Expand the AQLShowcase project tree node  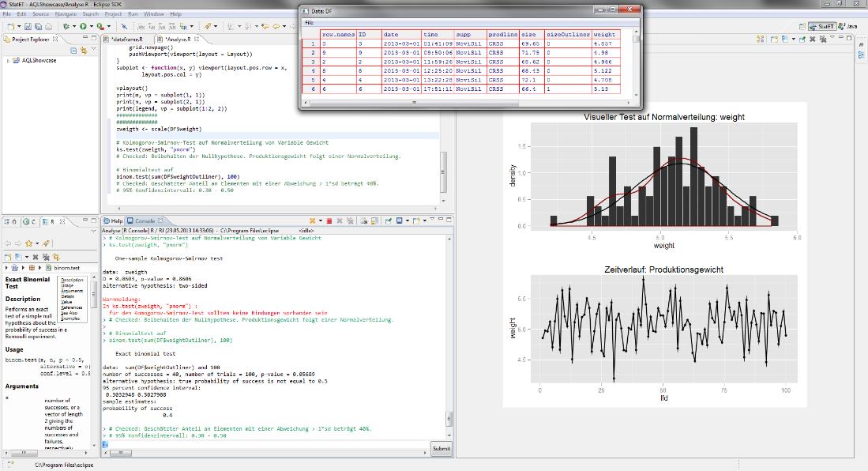coord(8,60)
